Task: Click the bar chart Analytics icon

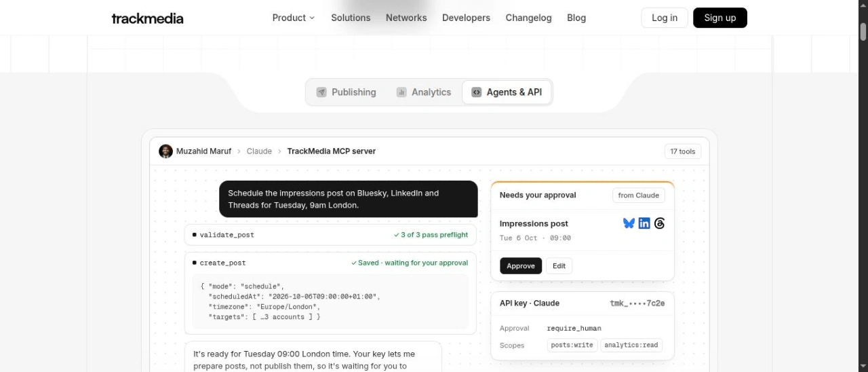Action: pos(401,92)
